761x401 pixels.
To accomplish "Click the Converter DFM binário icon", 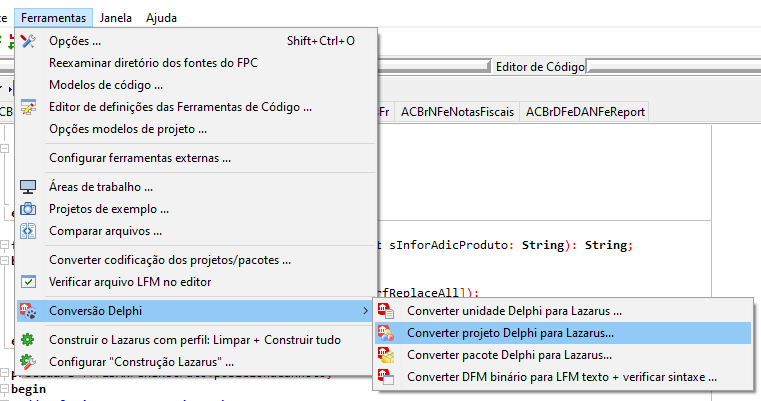I will 386,377.
